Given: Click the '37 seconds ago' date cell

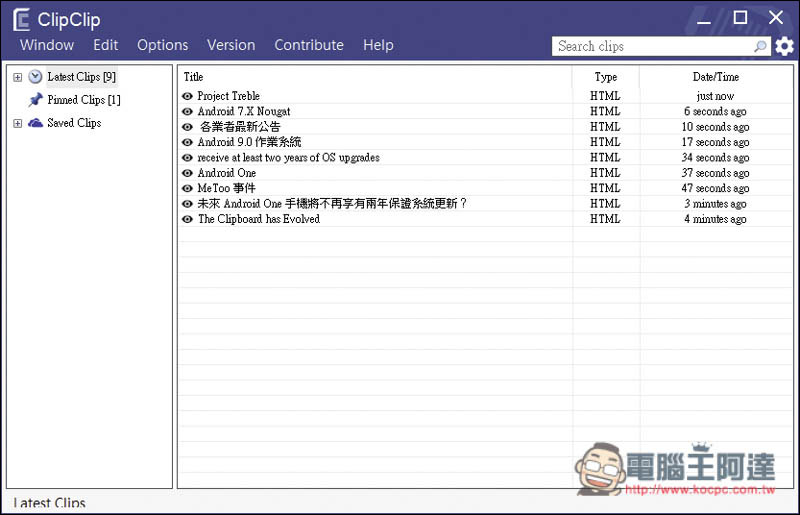Looking at the screenshot, I should (x=715, y=173).
